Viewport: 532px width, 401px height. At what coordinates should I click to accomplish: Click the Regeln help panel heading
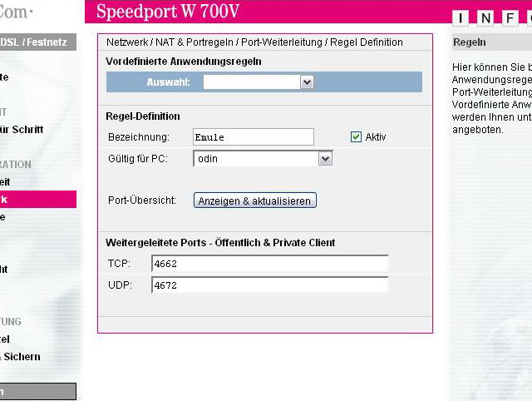(469, 42)
